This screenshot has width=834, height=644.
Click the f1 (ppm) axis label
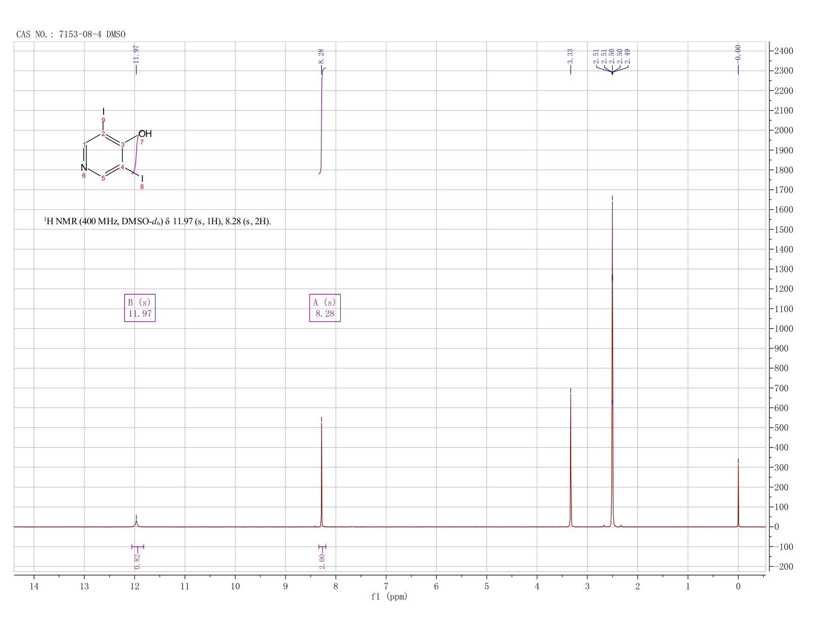click(389, 597)
